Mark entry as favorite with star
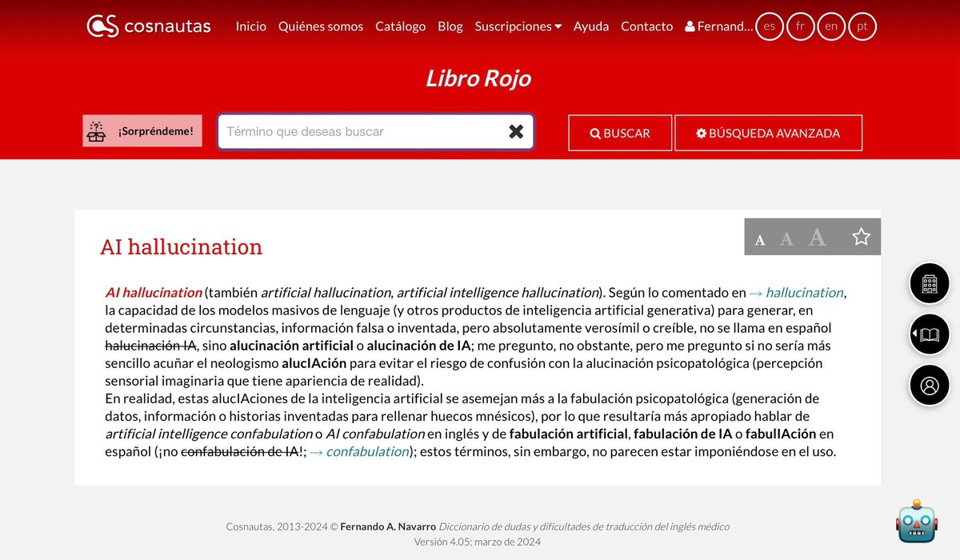The image size is (960, 560). click(x=861, y=237)
